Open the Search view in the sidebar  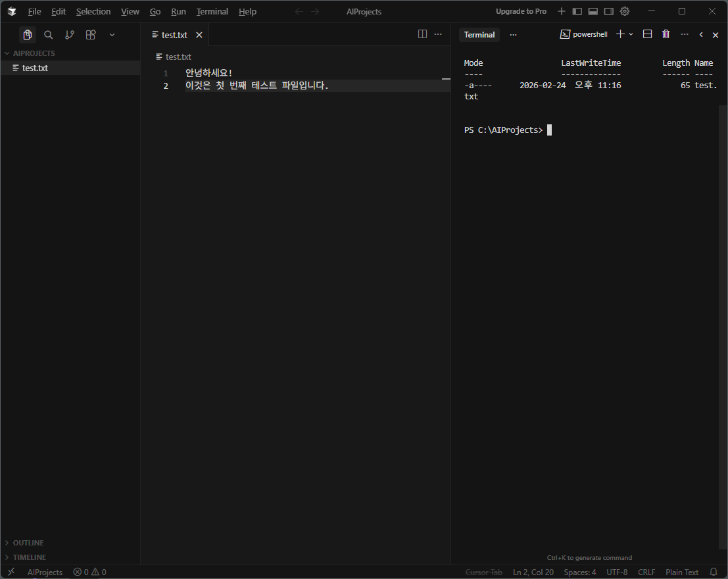click(x=48, y=35)
